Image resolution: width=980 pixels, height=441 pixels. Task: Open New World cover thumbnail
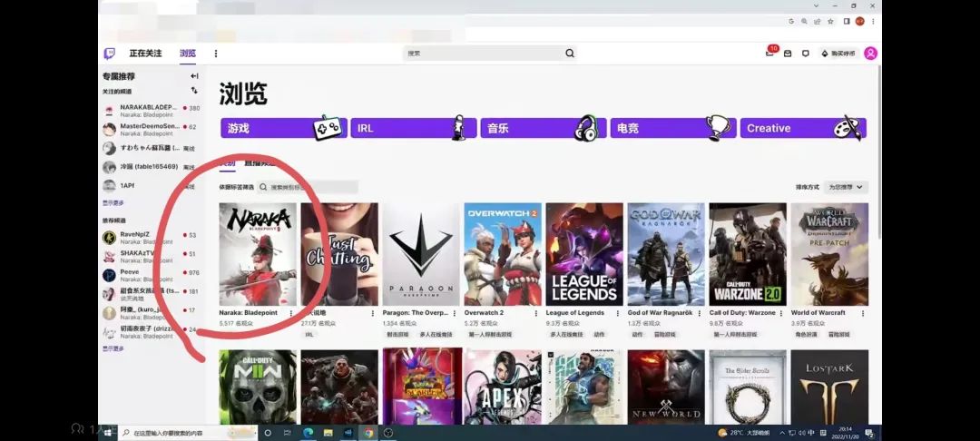point(666,387)
